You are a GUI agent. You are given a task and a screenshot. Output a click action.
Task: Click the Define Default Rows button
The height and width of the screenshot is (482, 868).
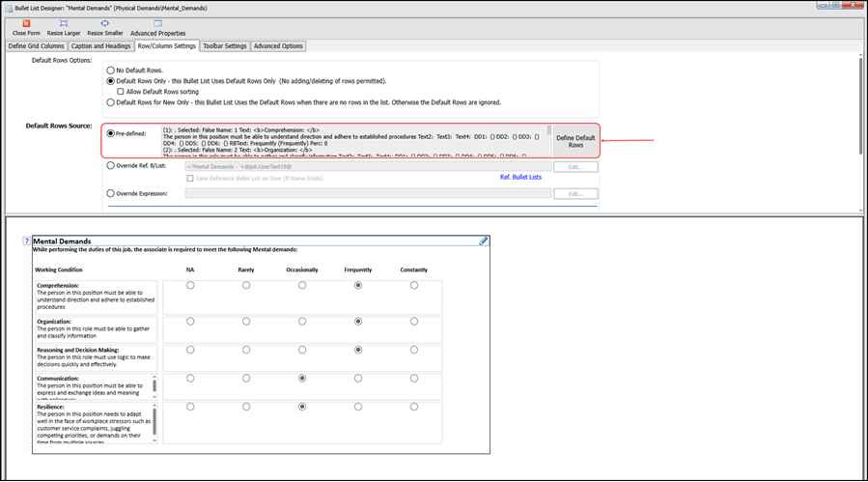tap(575, 141)
